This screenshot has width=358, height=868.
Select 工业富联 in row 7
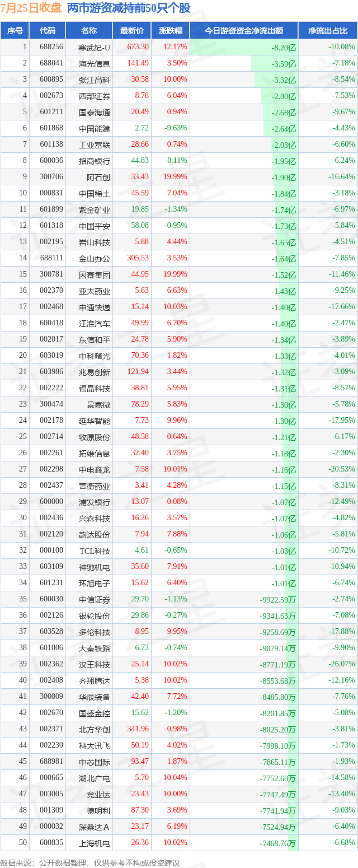tap(95, 144)
